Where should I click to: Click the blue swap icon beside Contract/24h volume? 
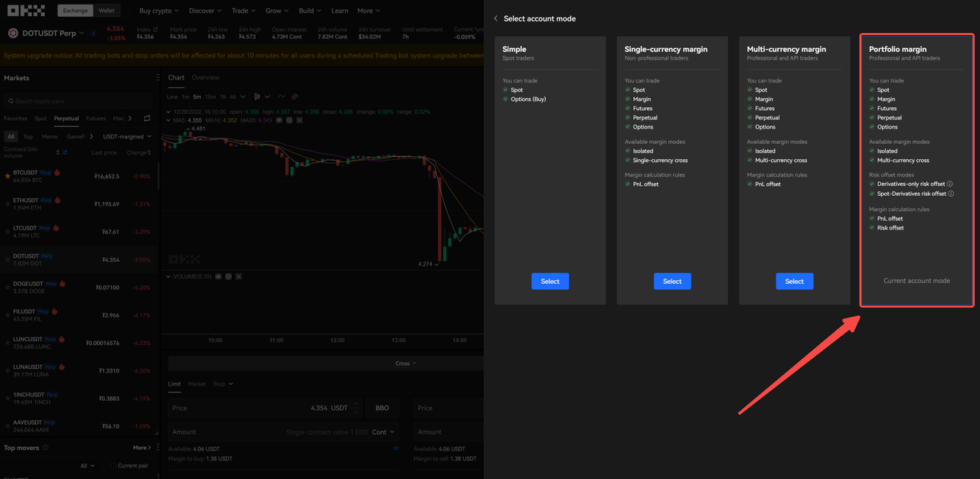[64, 152]
